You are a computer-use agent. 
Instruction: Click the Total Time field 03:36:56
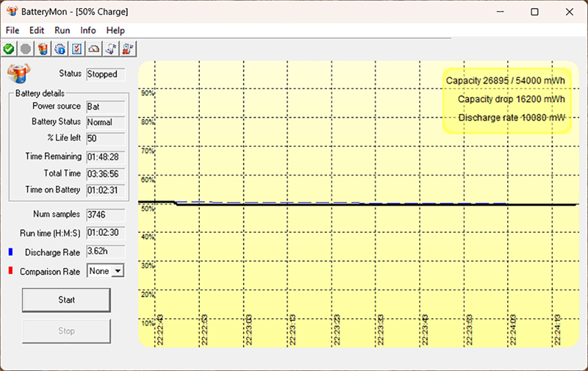coord(105,174)
